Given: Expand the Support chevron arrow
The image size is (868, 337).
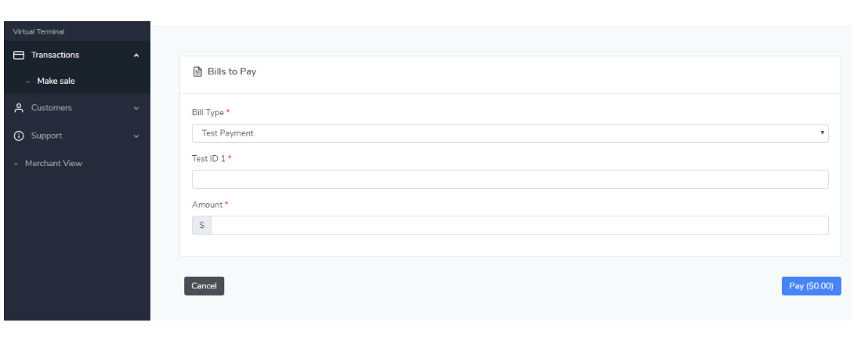Looking at the screenshot, I should click(136, 136).
